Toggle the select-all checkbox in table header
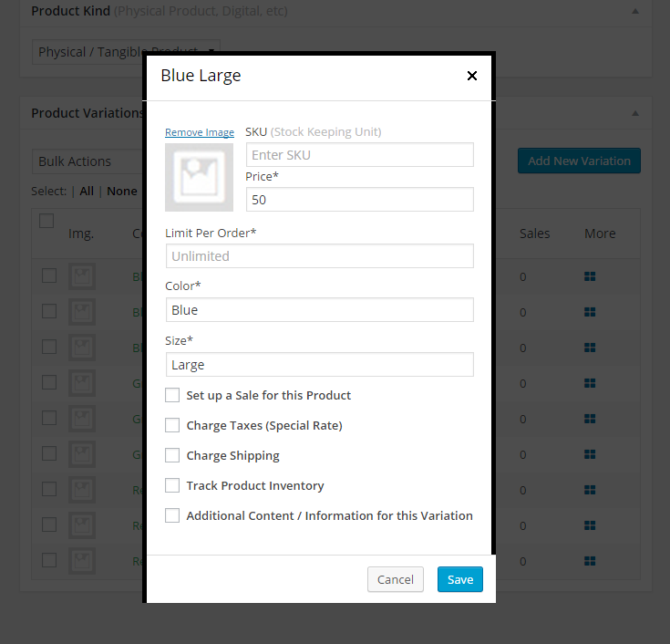 pyautogui.click(x=46, y=221)
